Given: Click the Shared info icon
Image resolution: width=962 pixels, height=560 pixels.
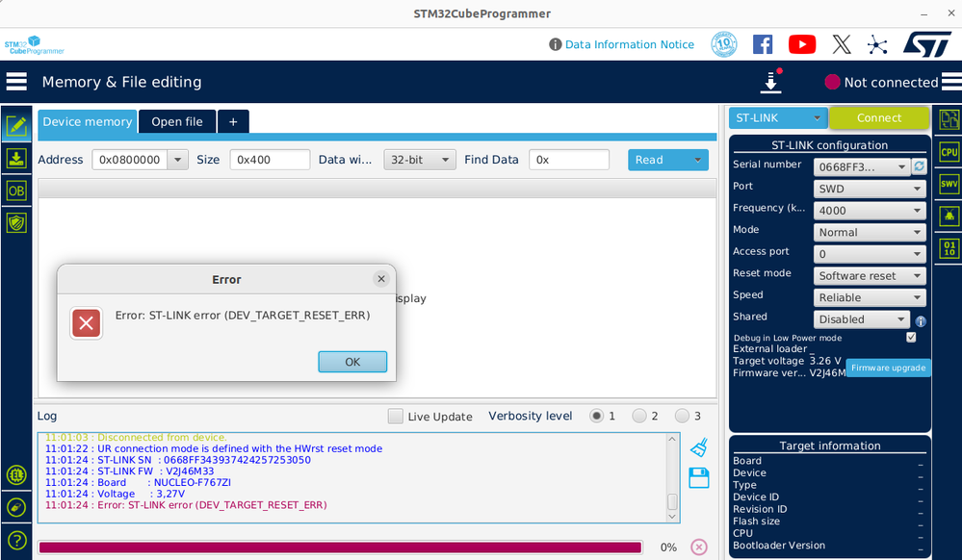Looking at the screenshot, I should pos(921,320).
